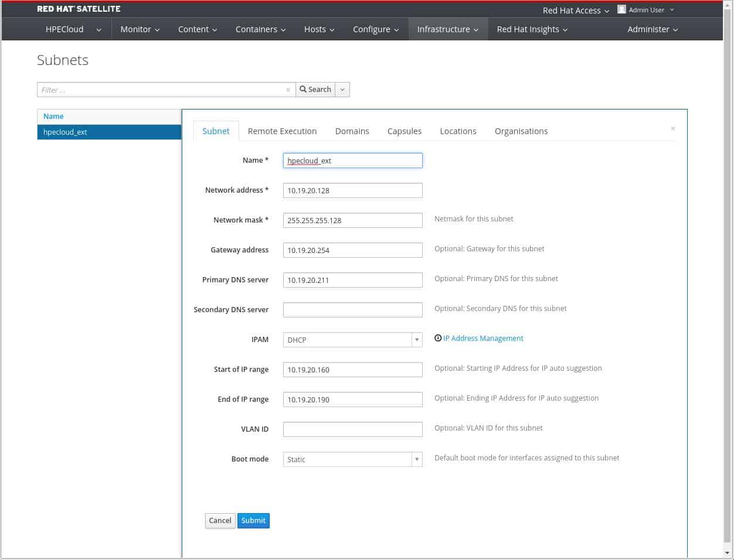Click the Start of IP range field

352,370
